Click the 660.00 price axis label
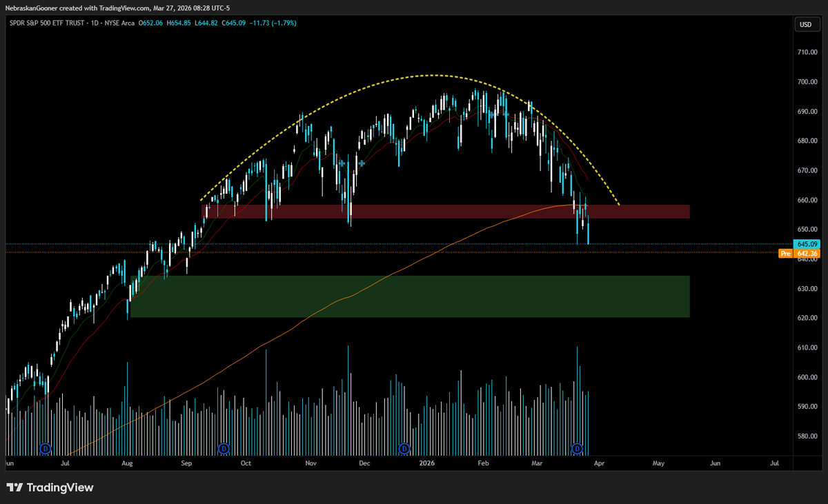Image resolution: width=828 pixels, height=504 pixels. coord(807,201)
